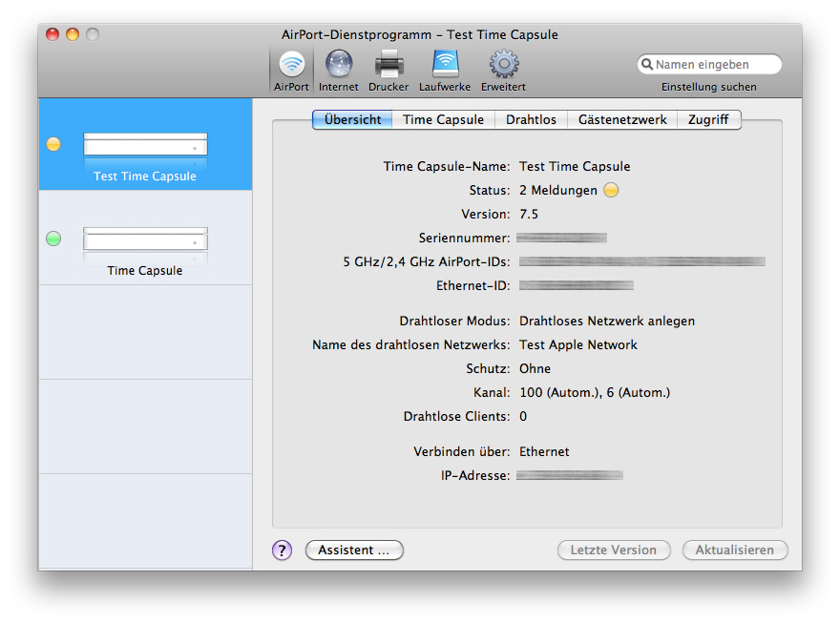Switch to the Zugriff tab
The height and width of the screenshot is (623, 840).
coord(708,119)
